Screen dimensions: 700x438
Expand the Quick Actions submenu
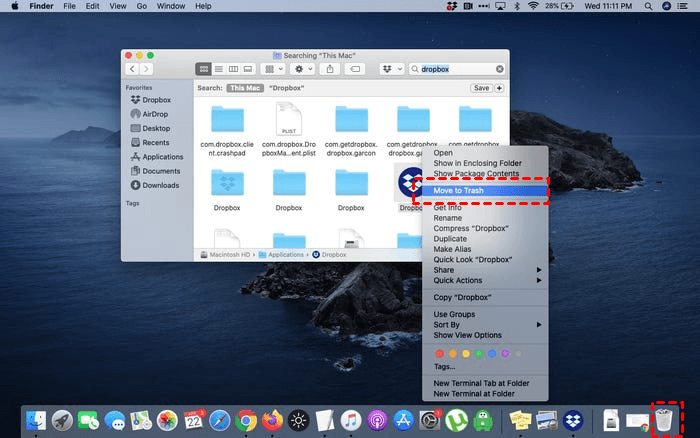pos(485,280)
